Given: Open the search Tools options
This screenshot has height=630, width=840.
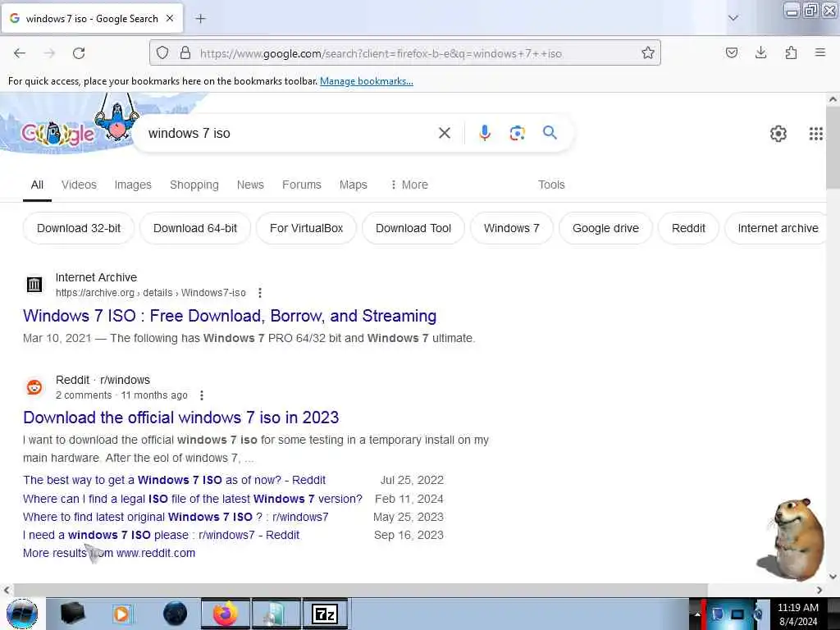Looking at the screenshot, I should click(x=551, y=185).
